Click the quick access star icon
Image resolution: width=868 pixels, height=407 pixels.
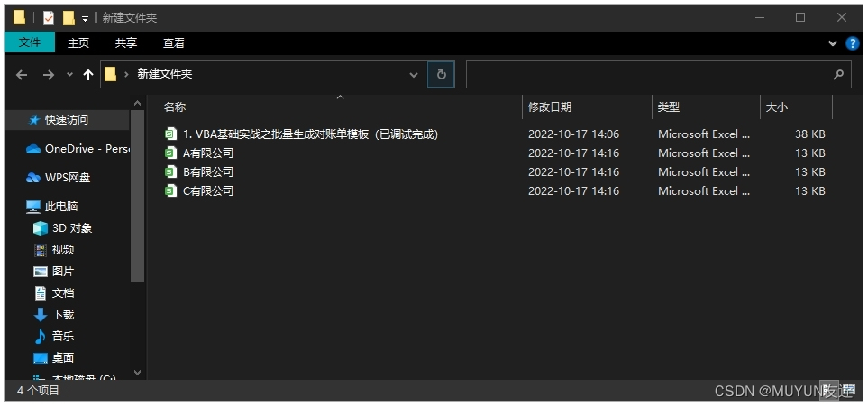(x=34, y=120)
